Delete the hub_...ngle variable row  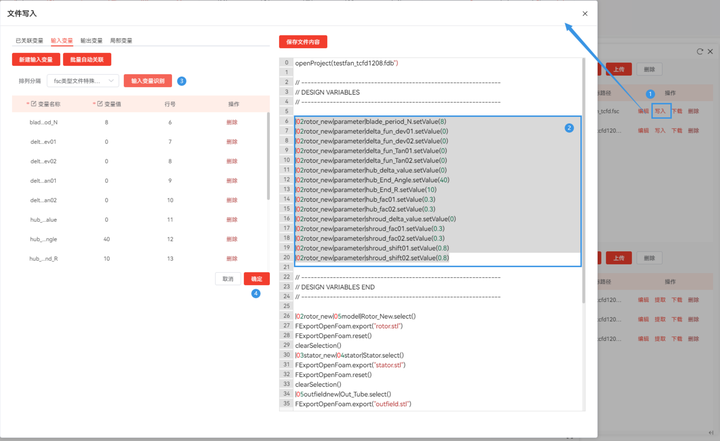[232, 239]
